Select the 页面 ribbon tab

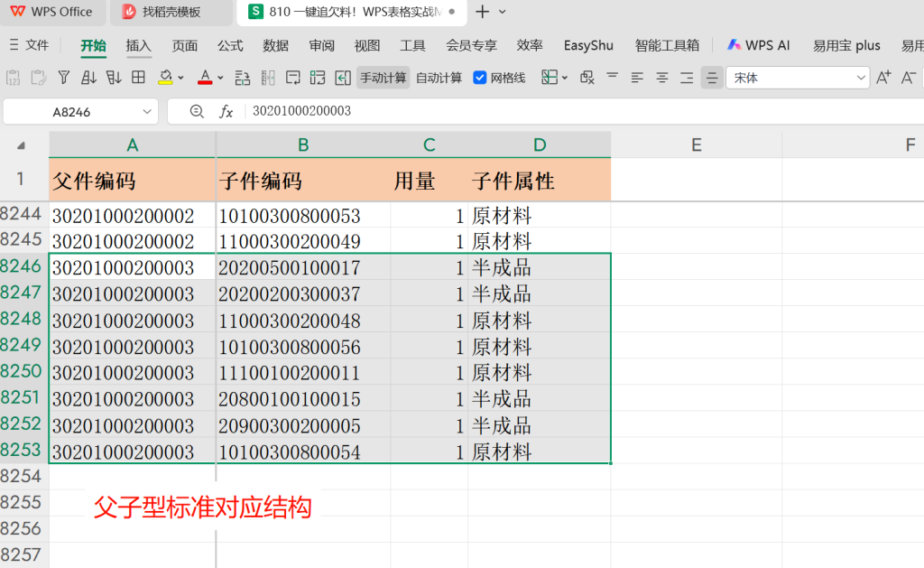(184, 46)
